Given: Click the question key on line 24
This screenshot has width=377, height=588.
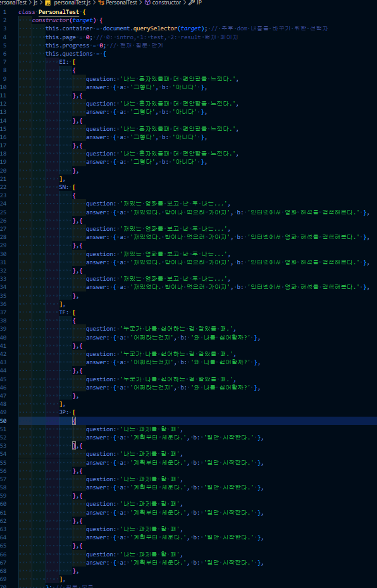Looking at the screenshot, I should coord(100,204).
